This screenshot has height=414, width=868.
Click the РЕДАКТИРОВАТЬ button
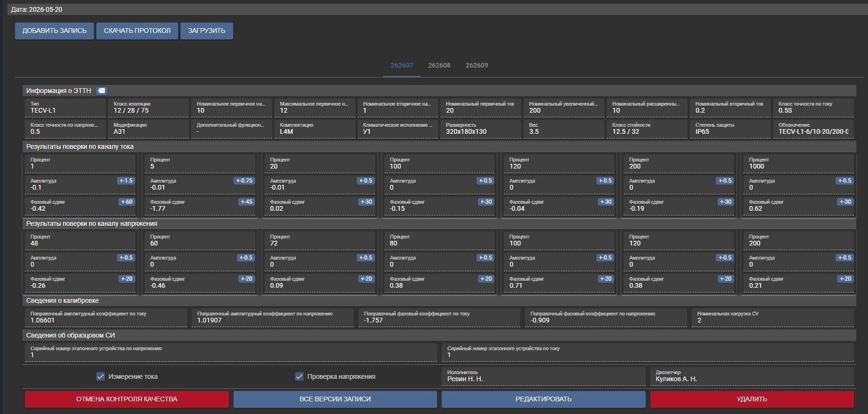pos(544,399)
